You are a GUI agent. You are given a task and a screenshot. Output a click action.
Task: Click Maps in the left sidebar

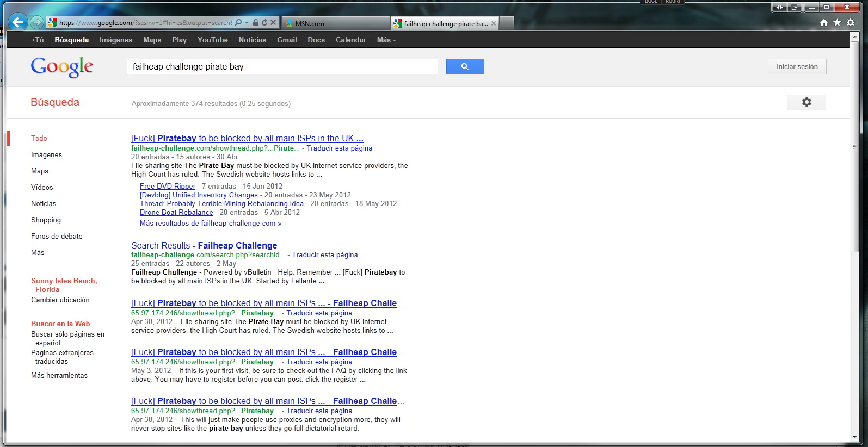[x=40, y=171]
